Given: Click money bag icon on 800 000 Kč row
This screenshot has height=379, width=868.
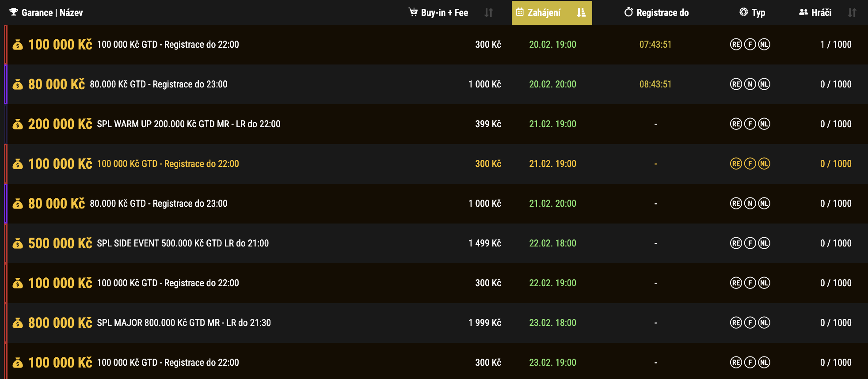Looking at the screenshot, I should [18, 323].
